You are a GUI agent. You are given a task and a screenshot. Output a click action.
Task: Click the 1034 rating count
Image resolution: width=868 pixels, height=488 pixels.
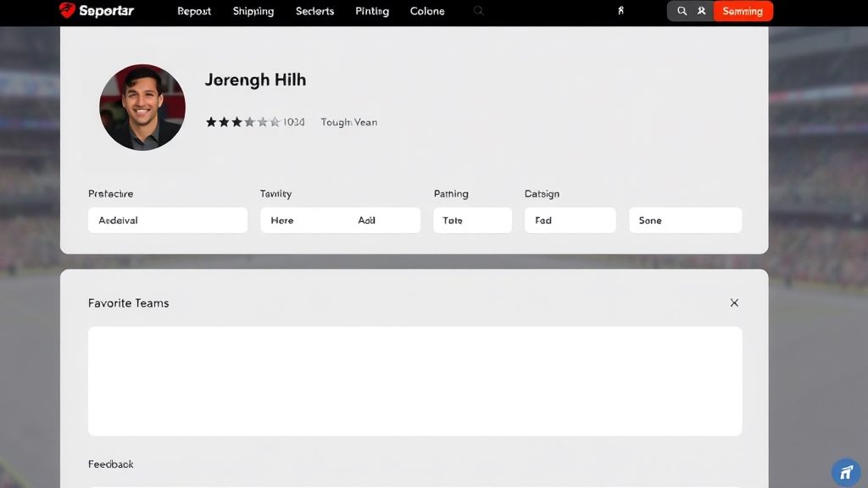pyautogui.click(x=294, y=122)
